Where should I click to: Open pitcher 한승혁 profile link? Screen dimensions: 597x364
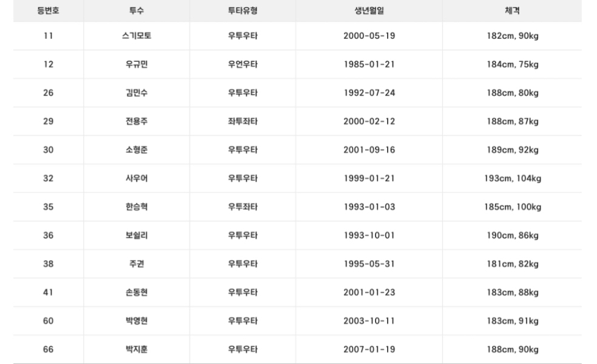(137, 207)
